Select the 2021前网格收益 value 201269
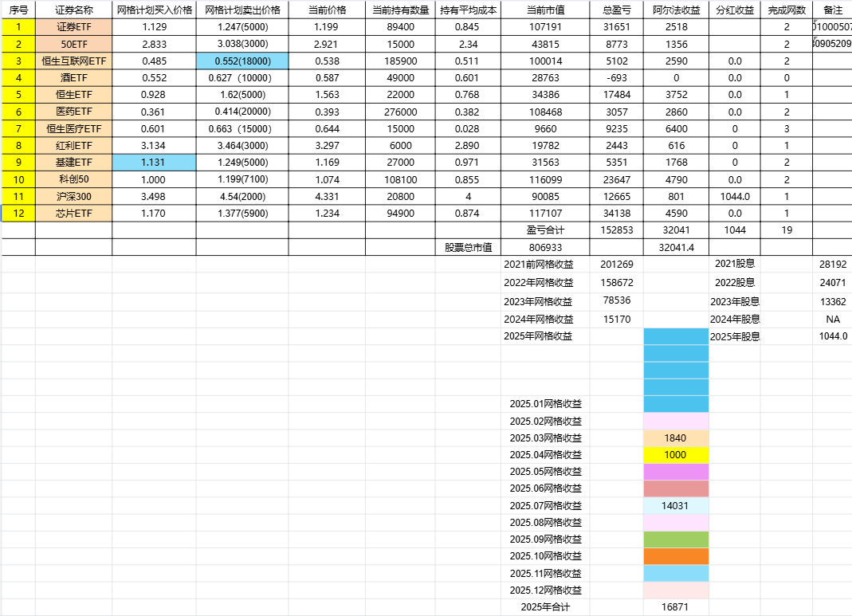The height and width of the screenshot is (616, 852). coord(616,265)
